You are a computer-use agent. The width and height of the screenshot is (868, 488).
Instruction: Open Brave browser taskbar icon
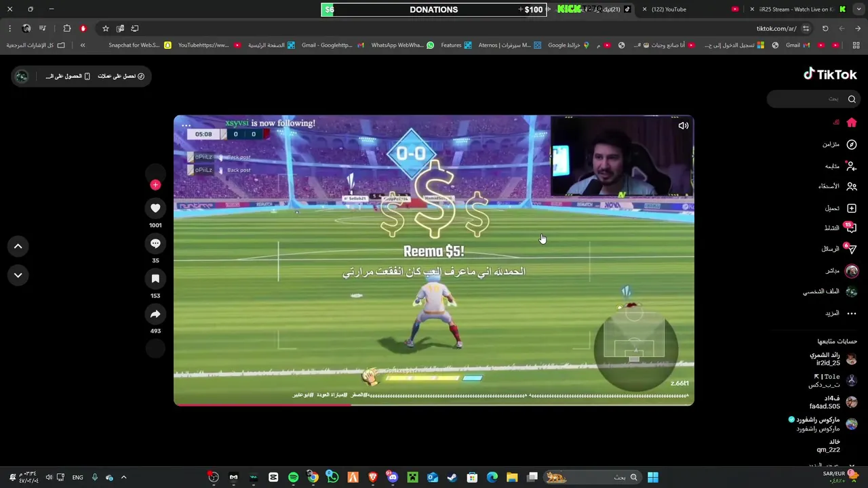pos(372,477)
